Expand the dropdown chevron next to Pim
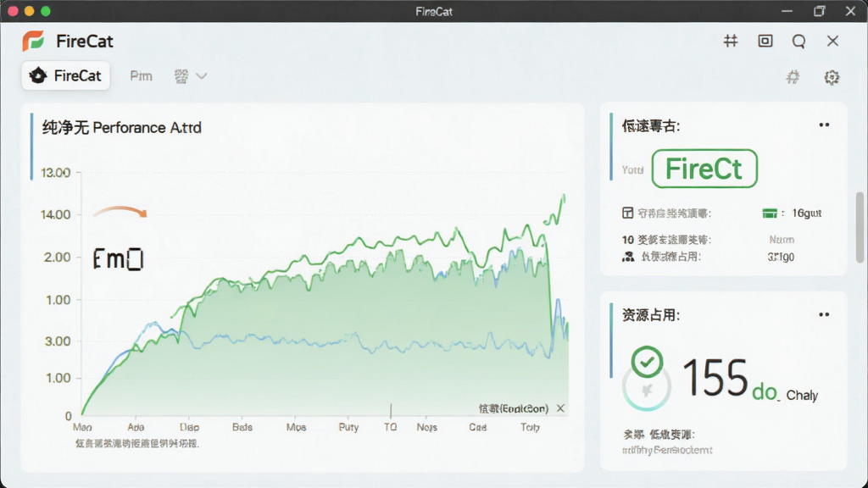The image size is (868, 488). (x=202, y=75)
